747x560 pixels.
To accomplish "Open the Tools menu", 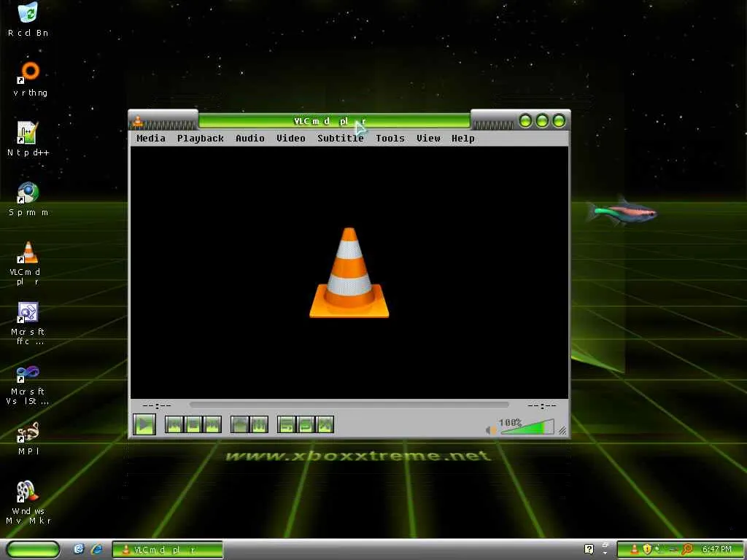I will (x=390, y=138).
